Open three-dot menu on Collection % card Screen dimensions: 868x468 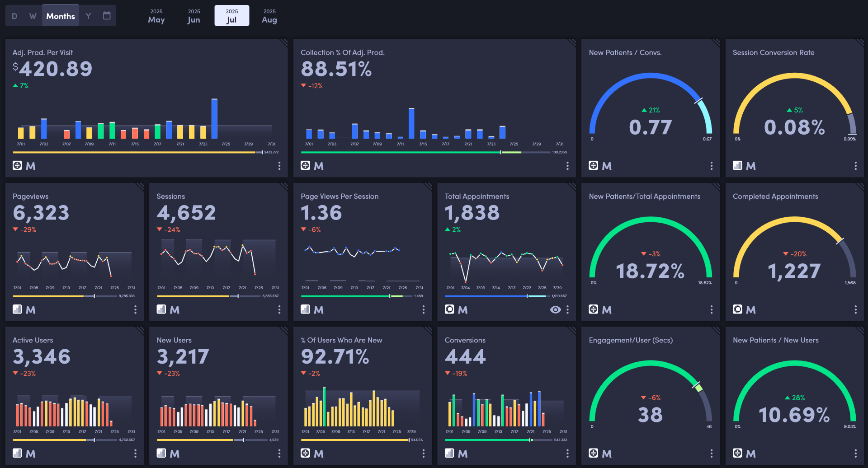567,166
